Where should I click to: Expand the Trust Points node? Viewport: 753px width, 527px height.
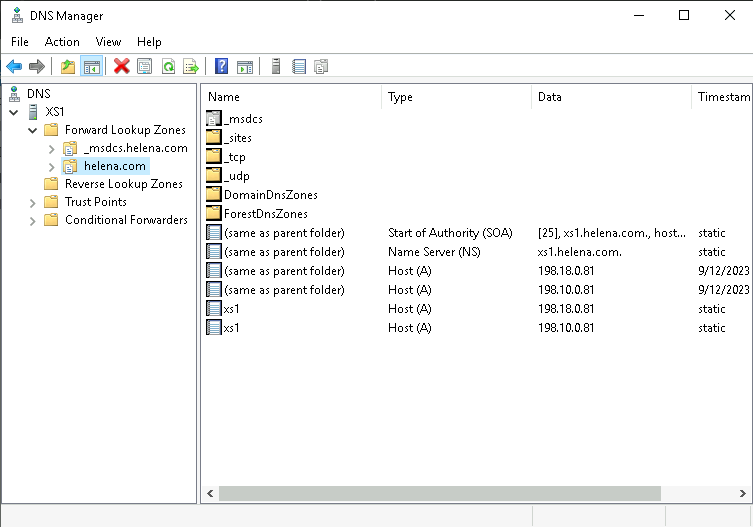33,202
